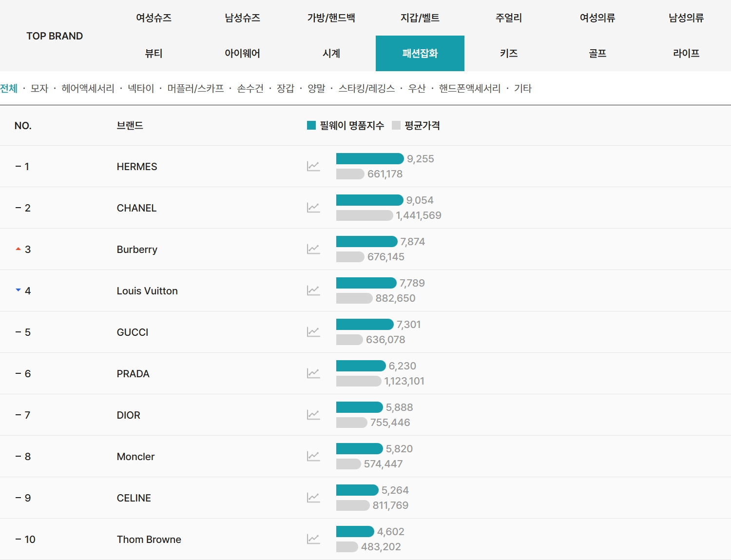This screenshot has width=731, height=560.
Task: Click the index value 9,255
Action: (x=421, y=159)
